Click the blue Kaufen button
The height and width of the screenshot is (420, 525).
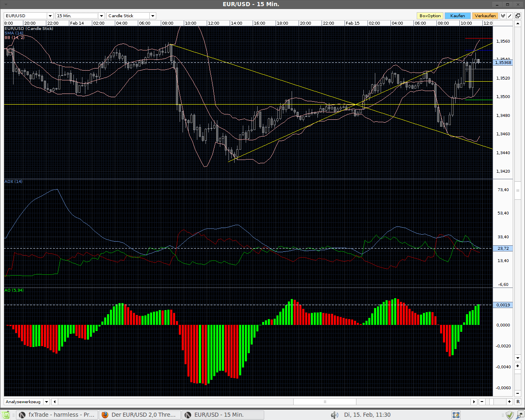[x=457, y=15]
